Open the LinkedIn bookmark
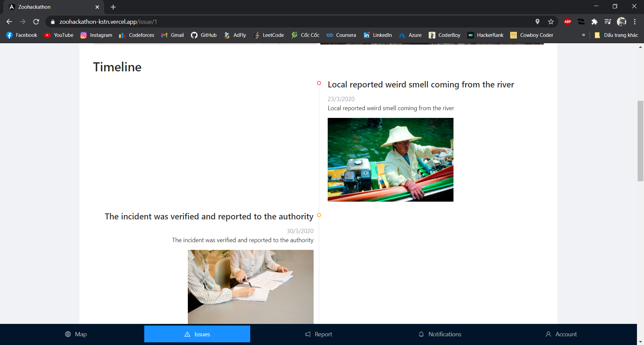 [x=378, y=35]
